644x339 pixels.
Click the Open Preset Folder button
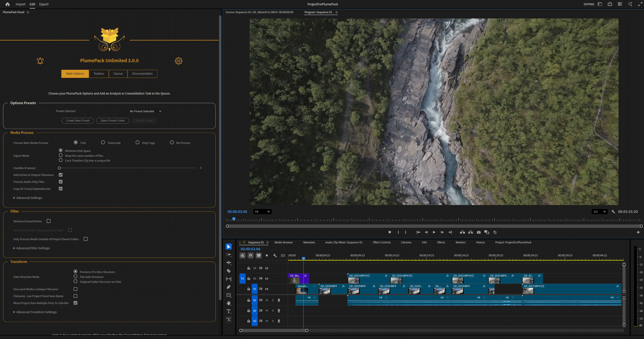113,121
